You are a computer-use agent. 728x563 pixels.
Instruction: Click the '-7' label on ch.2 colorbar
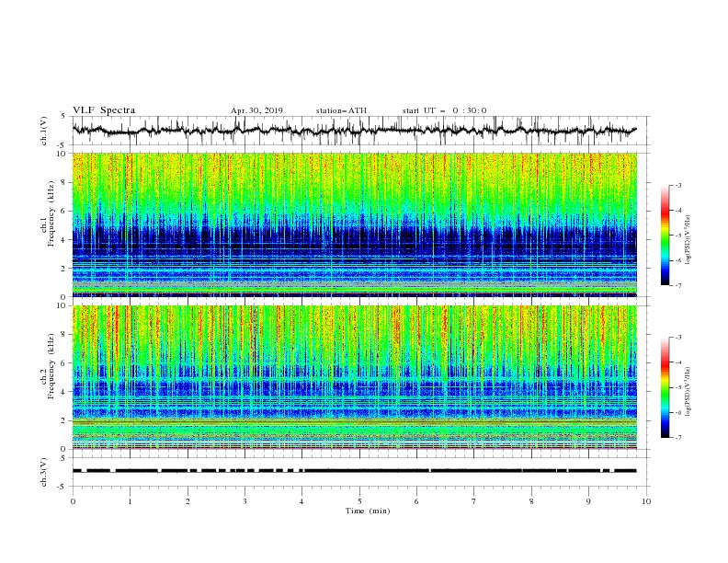pos(678,438)
